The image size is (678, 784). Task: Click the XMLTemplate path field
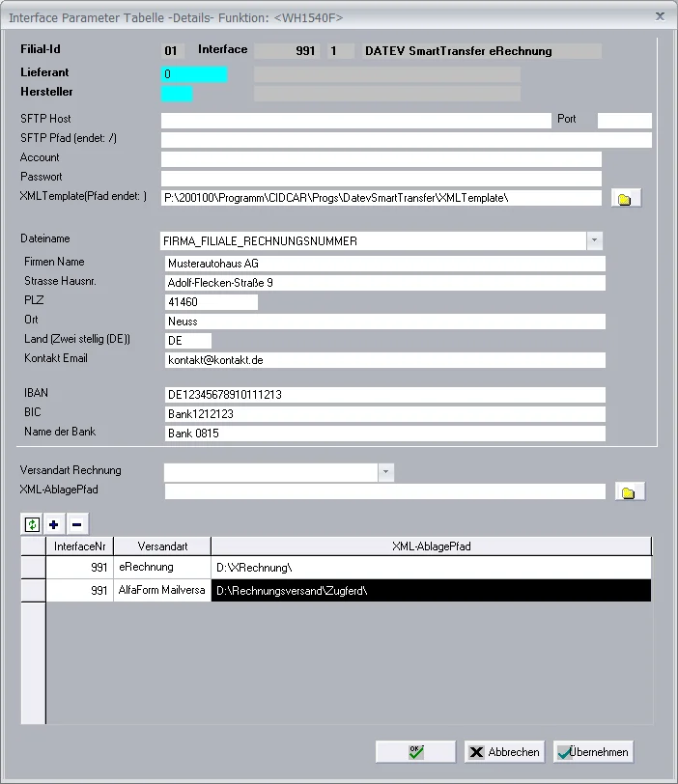tap(381, 198)
